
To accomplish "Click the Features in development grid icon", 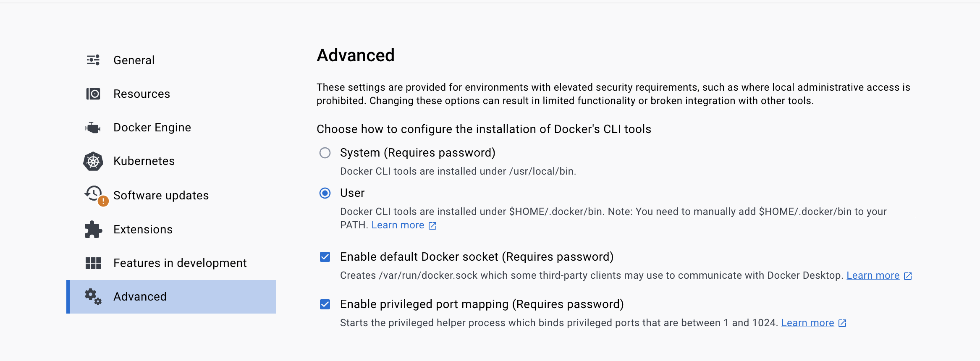I will [93, 263].
